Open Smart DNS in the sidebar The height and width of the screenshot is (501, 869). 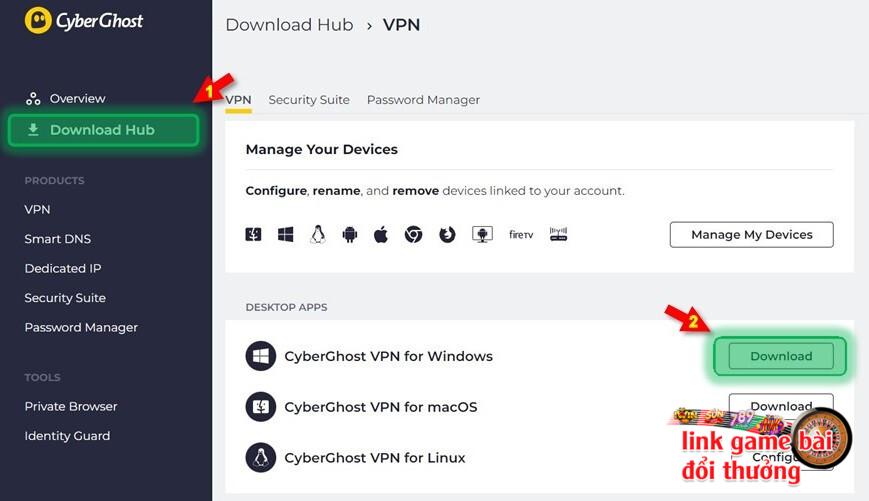click(58, 239)
